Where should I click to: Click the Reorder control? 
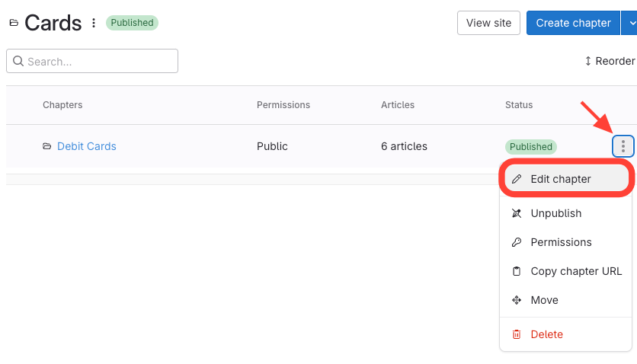click(610, 61)
